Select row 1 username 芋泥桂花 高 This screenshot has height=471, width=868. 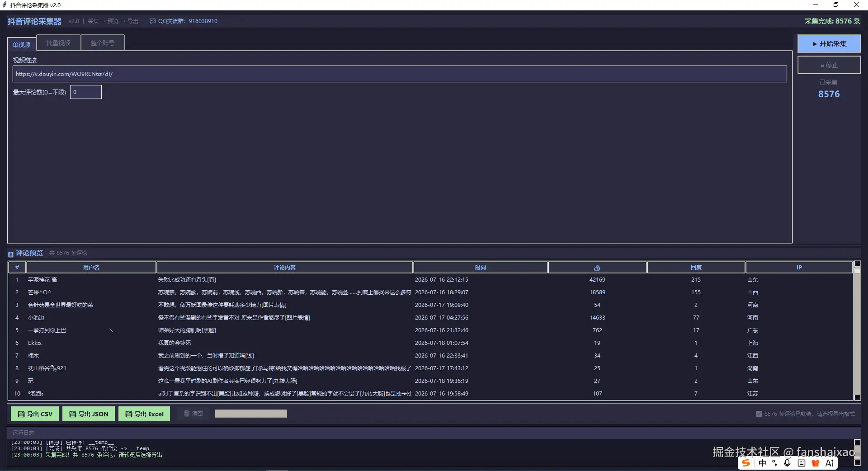42,280
